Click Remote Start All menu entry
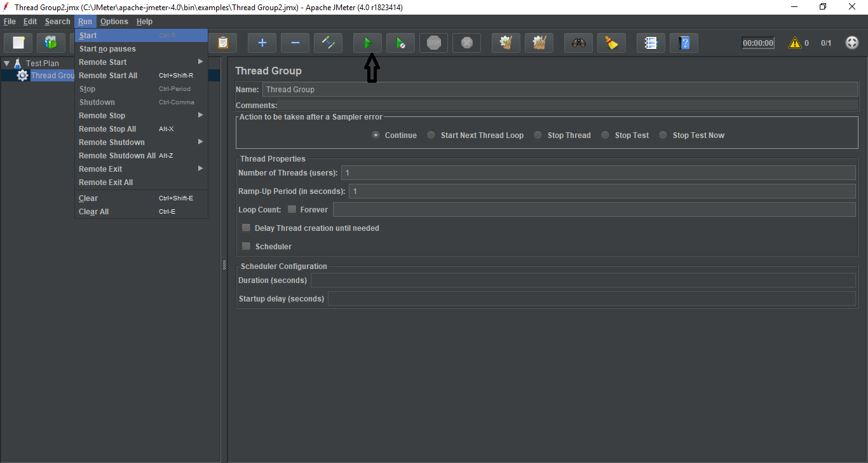The width and height of the screenshot is (868, 463). coord(108,76)
